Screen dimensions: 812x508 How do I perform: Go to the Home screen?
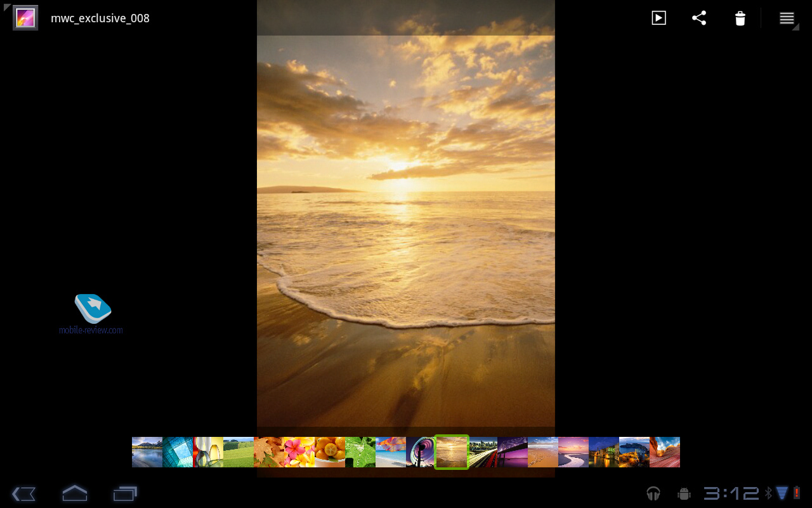pos(74,493)
